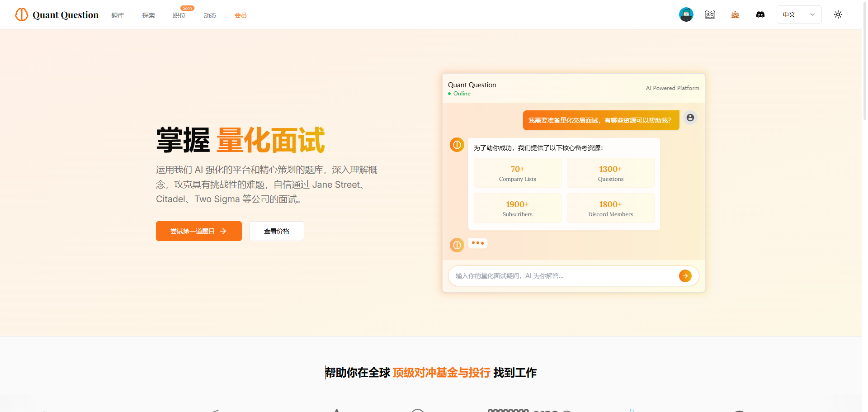Open the user avatar profile
This screenshot has height=412, width=868.
click(686, 14)
